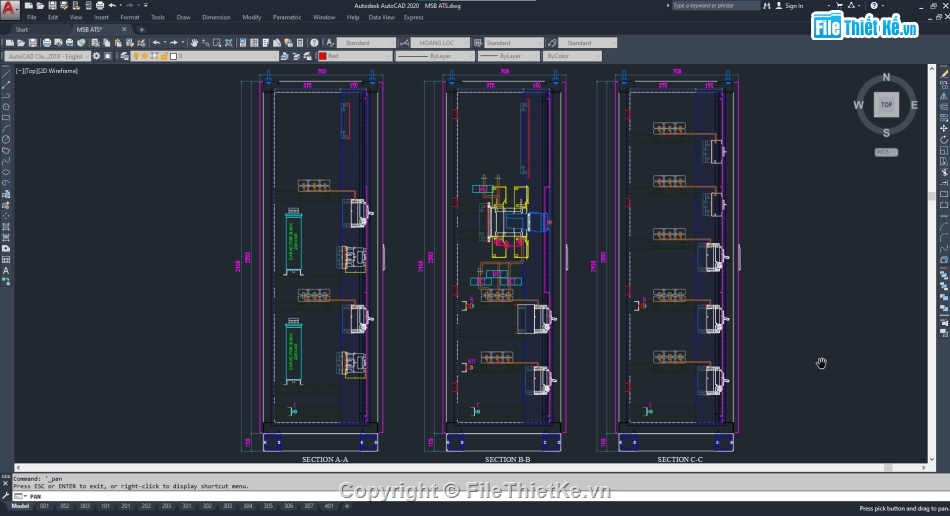
Task: Open the Draw menu
Action: (184, 18)
